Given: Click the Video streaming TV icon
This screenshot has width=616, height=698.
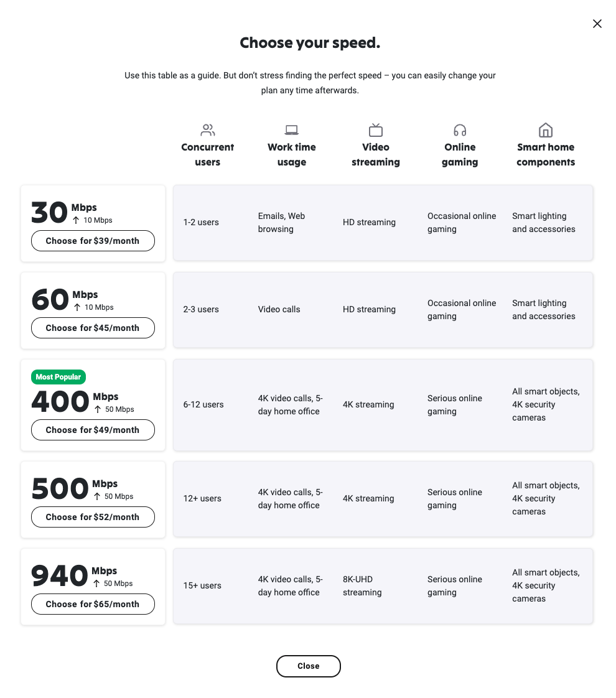Looking at the screenshot, I should pyautogui.click(x=376, y=130).
